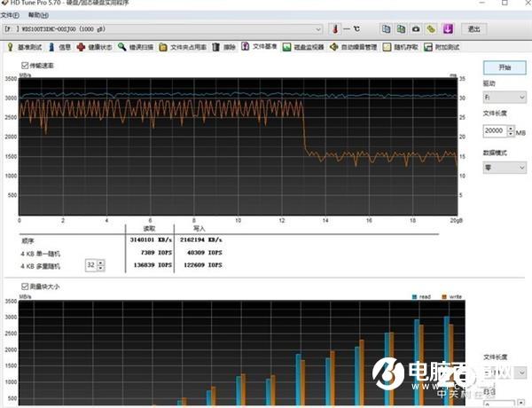Toggle the 测量块大小 block size checkbox

coord(25,286)
